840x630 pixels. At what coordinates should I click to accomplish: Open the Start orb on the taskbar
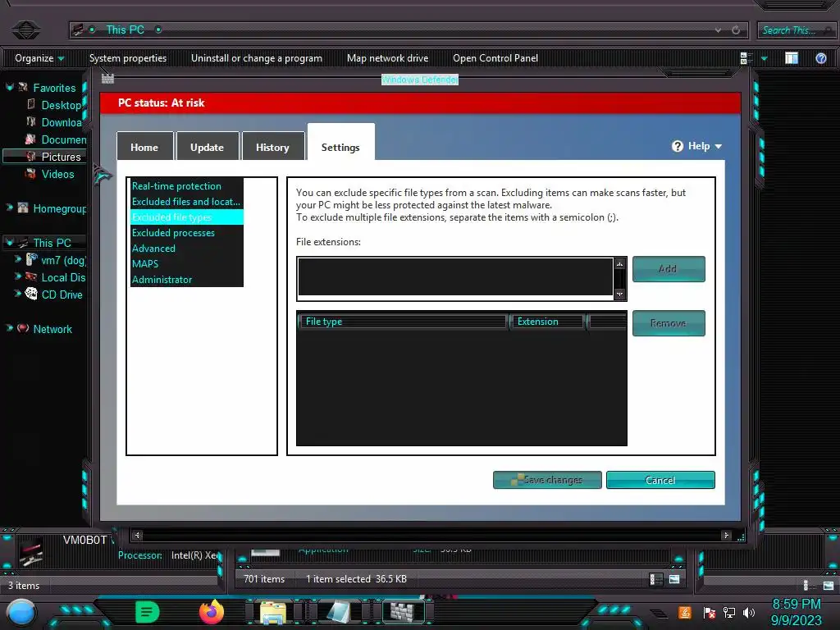21,614
